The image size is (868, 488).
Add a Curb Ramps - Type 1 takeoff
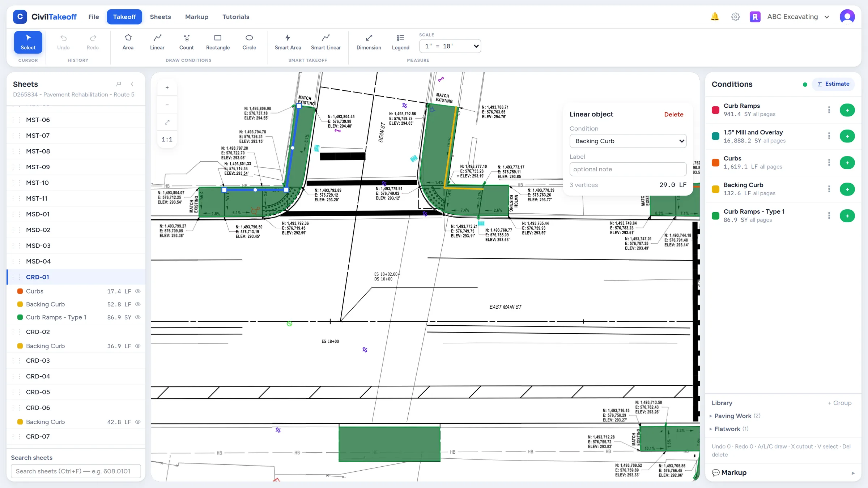(847, 216)
